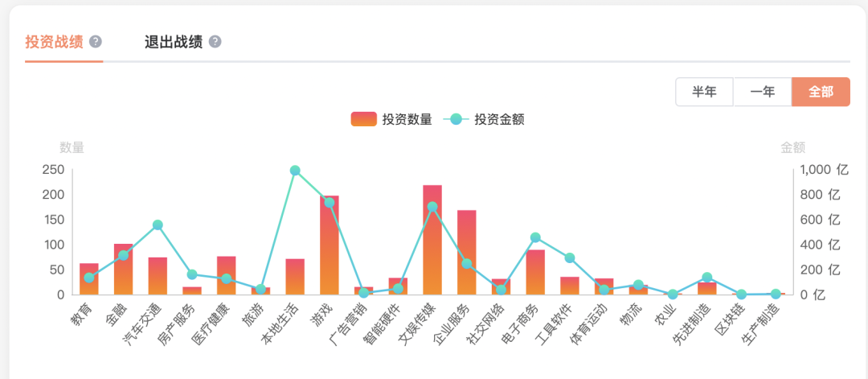Click the 电子商务 line data point
868x379 pixels.
[535, 237]
